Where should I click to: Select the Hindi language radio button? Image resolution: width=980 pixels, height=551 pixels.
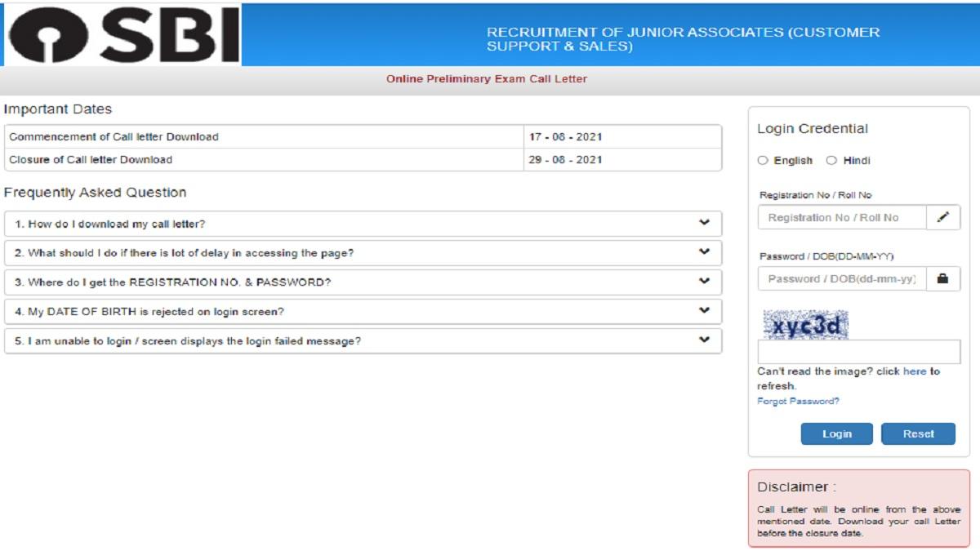[x=831, y=161]
